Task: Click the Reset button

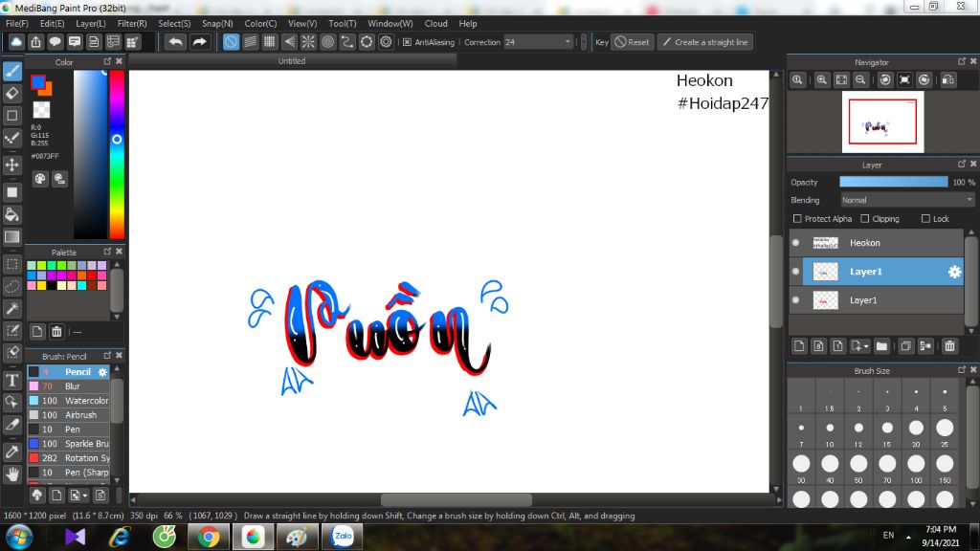Action: (x=633, y=42)
